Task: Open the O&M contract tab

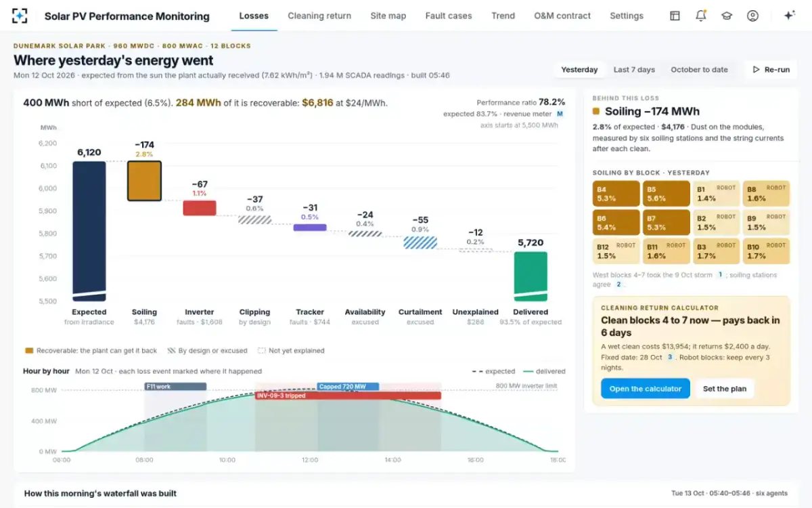Action: (x=562, y=16)
